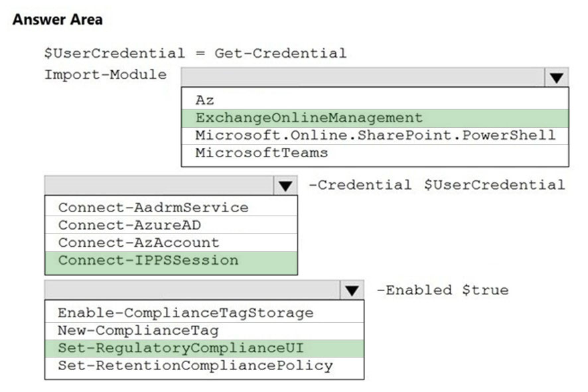Screen dimensions: 588x392
Task: Open the Import-Module dropdown arrow
Action: point(557,78)
